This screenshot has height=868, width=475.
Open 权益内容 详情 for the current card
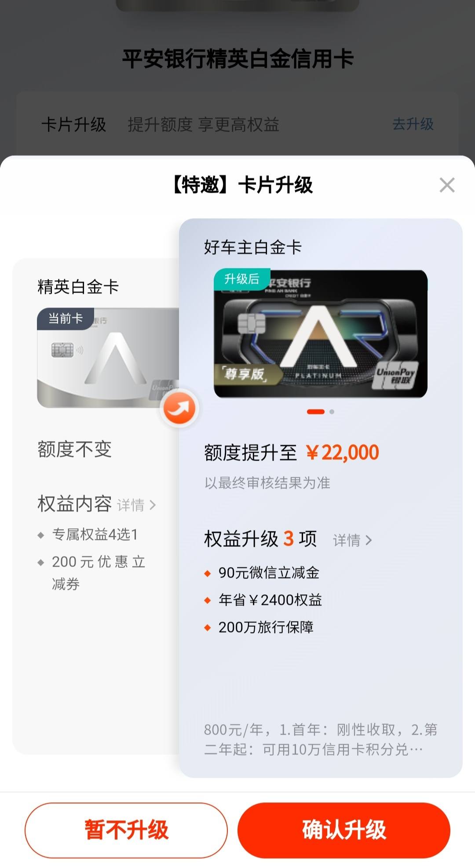pyautogui.click(x=136, y=505)
